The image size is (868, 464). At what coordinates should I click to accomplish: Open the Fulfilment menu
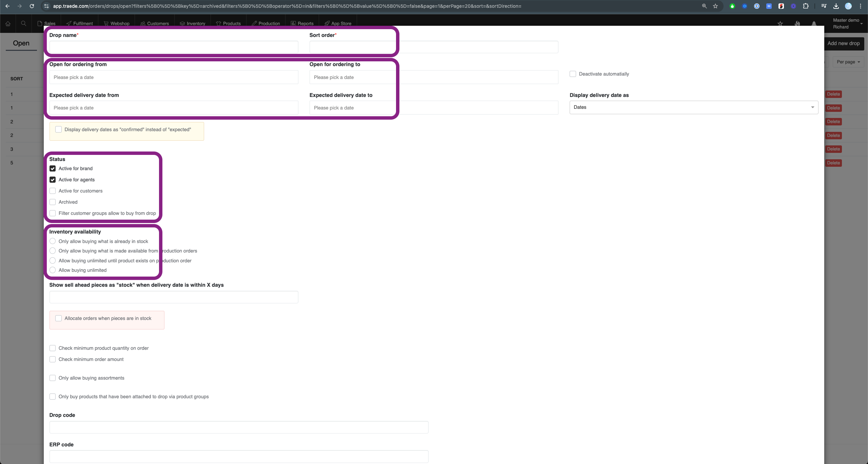(x=79, y=23)
